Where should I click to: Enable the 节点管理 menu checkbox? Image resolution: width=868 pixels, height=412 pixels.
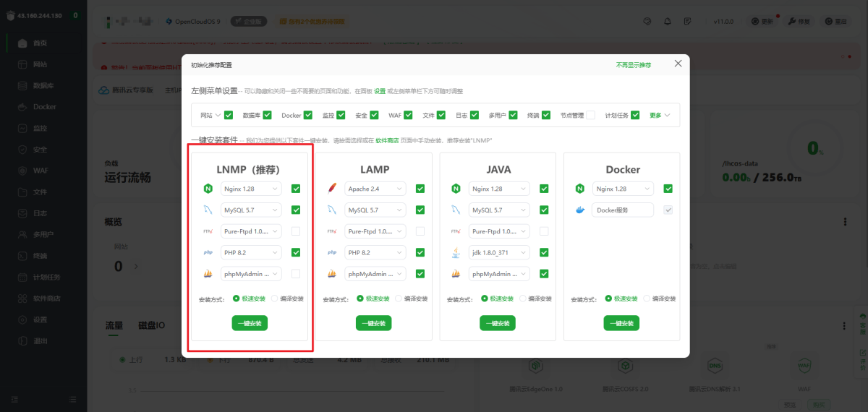(591, 115)
